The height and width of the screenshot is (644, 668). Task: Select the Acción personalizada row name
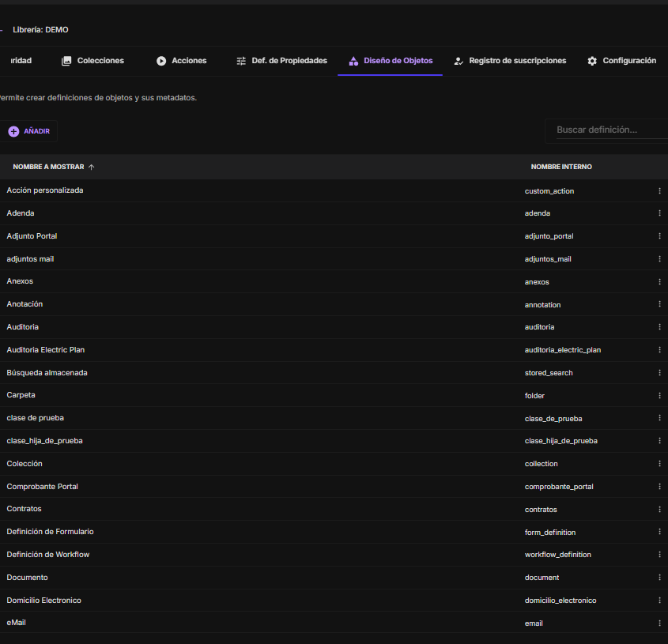click(45, 190)
